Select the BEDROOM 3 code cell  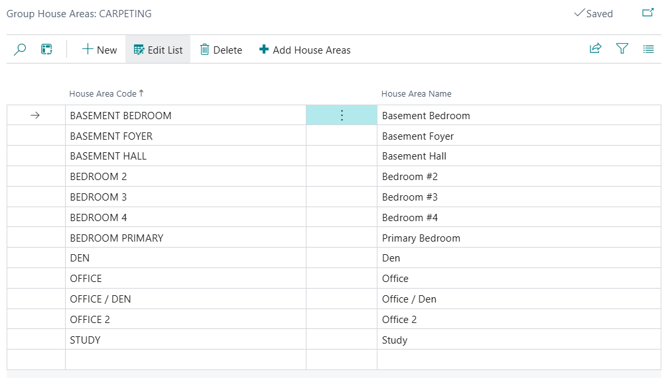(186, 197)
